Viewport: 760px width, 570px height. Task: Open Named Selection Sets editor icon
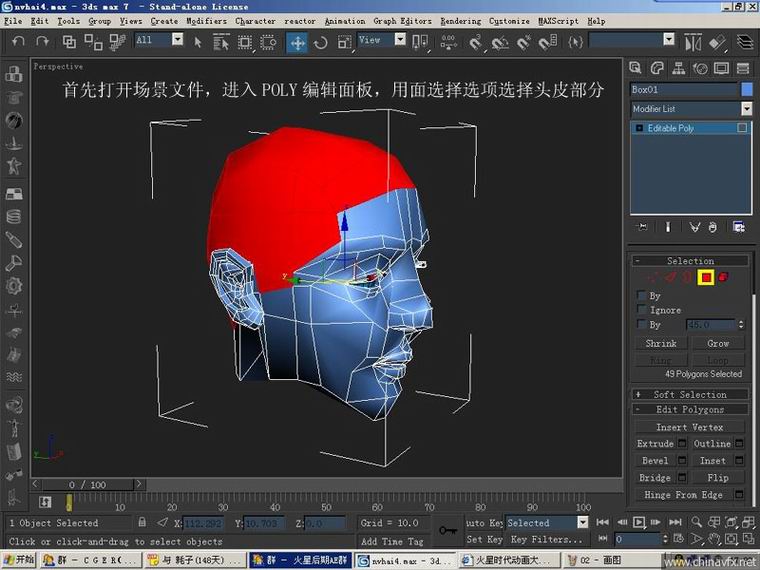click(x=575, y=42)
